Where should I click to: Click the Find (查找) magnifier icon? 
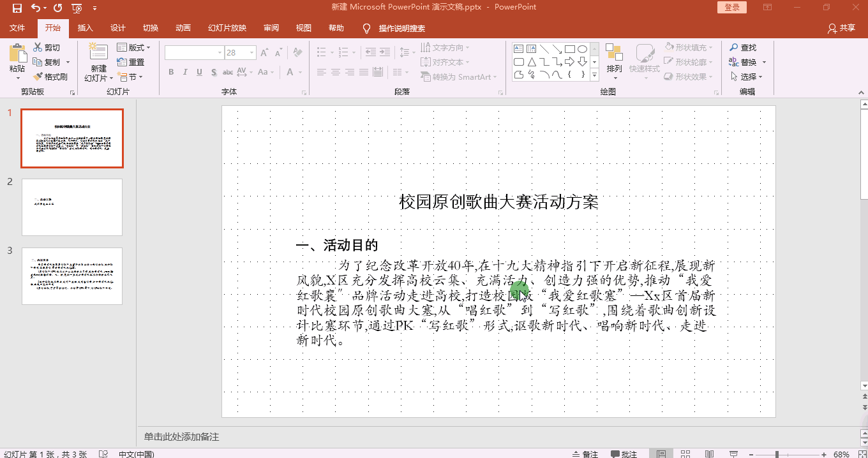coord(734,48)
